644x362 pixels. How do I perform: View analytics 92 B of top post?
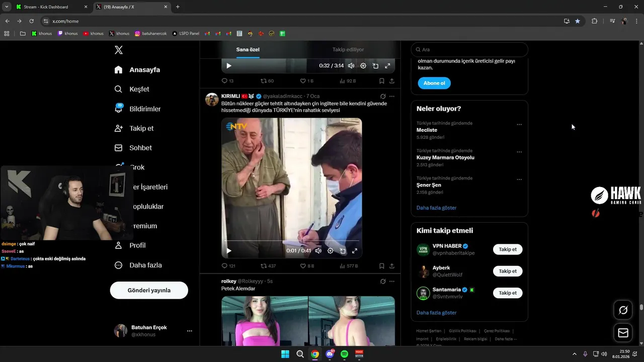[x=348, y=81]
